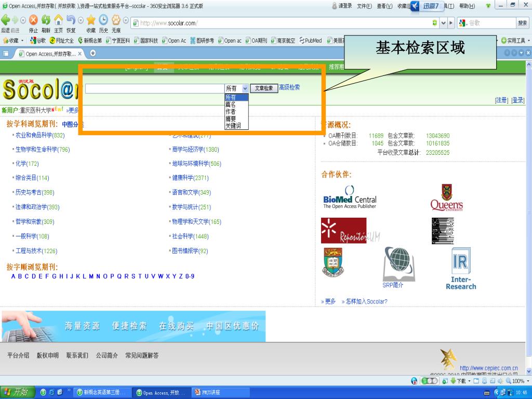Screen dimensions: 532x399
Task: Open the back-history dropdown beside forward arrow
Action: (23, 20)
